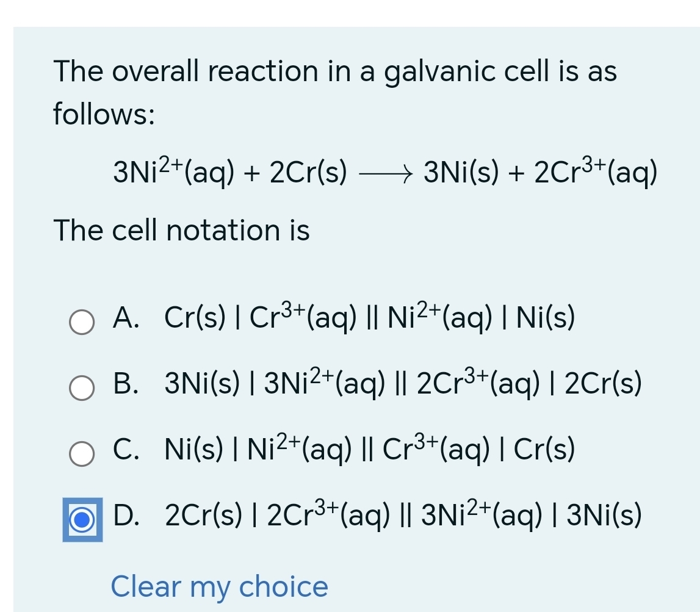
Task: Clear my choice link
Action: click(x=220, y=587)
